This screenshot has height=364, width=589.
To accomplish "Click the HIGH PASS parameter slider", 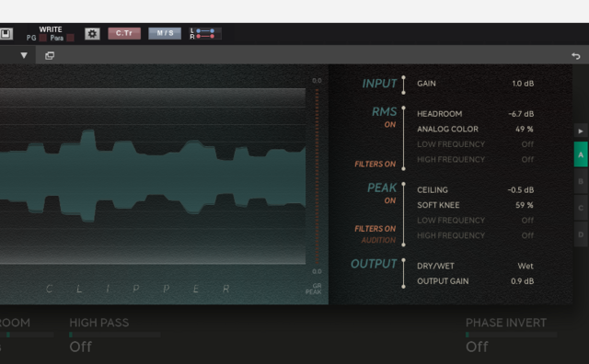I will click(x=115, y=335).
